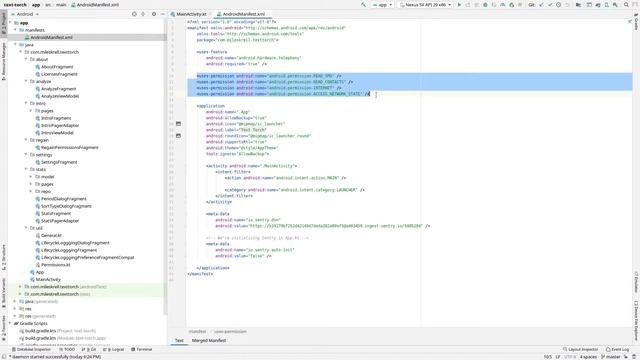
Task: Collapse the Gradle Scripts node
Action: click(x=11, y=324)
